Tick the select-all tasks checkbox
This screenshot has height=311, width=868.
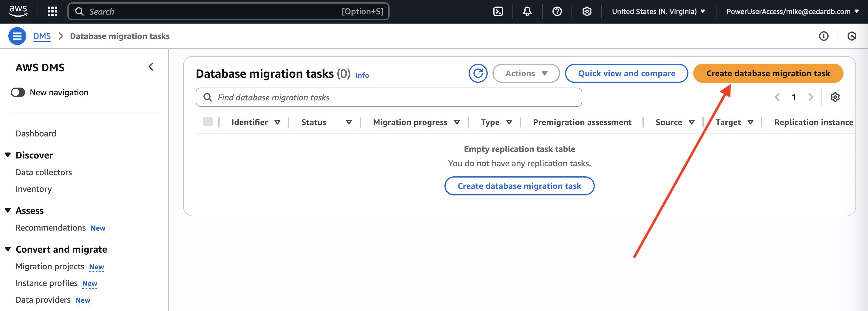pos(208,122)
